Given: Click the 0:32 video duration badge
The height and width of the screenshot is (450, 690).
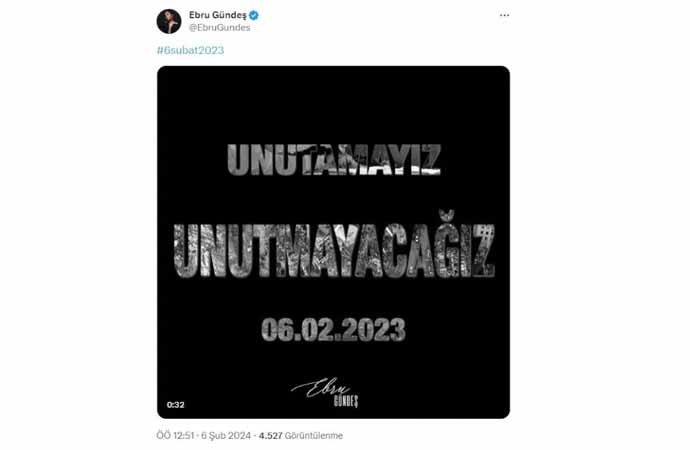Looking at the screenshot, I should point(176,405).
